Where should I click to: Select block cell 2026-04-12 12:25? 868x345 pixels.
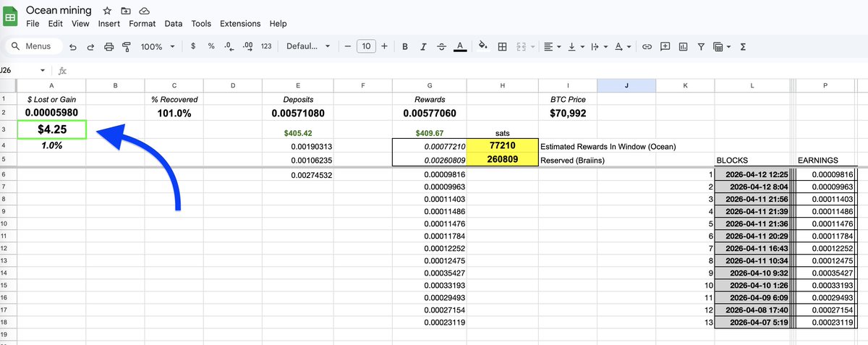coord(753,174)
